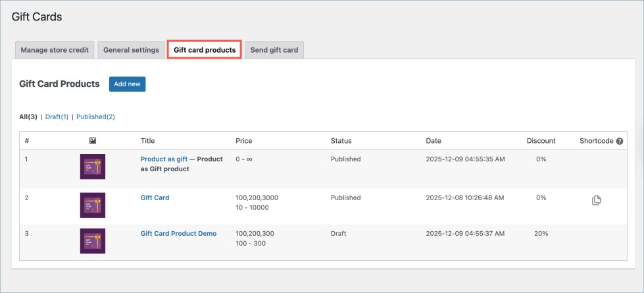Open the General settings tab
The width and height of the screenshot is (644, 293).
click(131, 50)
